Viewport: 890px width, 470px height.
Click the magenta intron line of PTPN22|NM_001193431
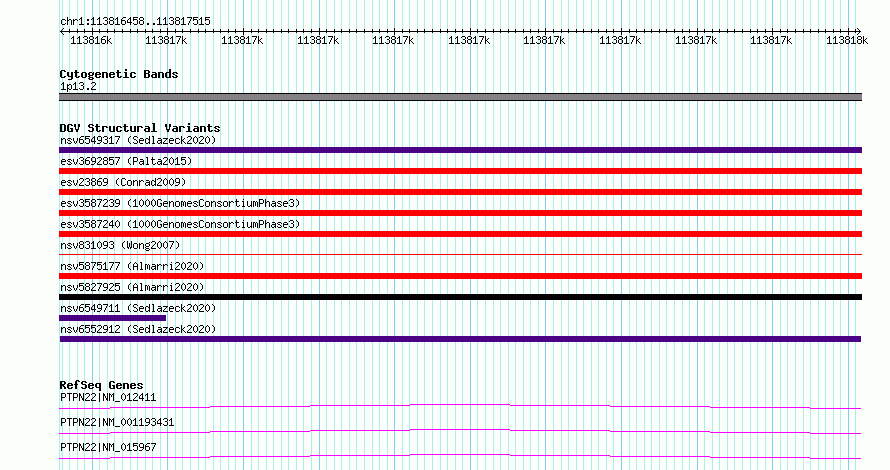click(x=460, y=431)
